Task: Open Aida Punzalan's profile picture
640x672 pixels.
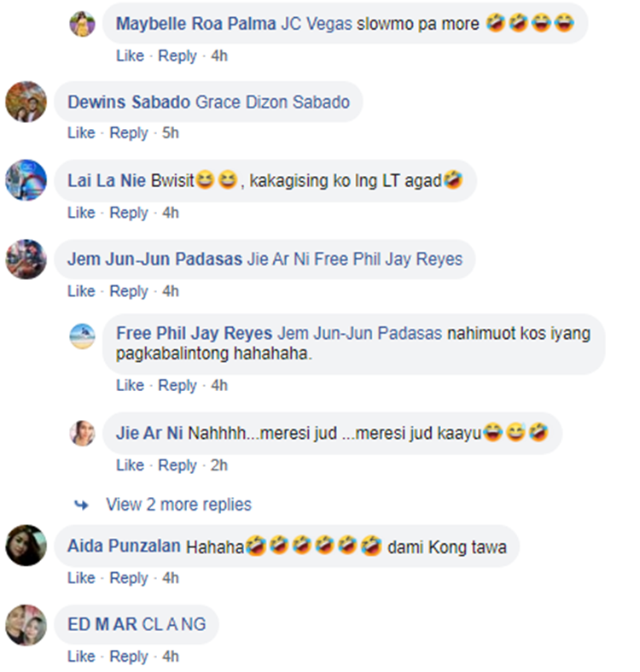Action: point(26,546)
